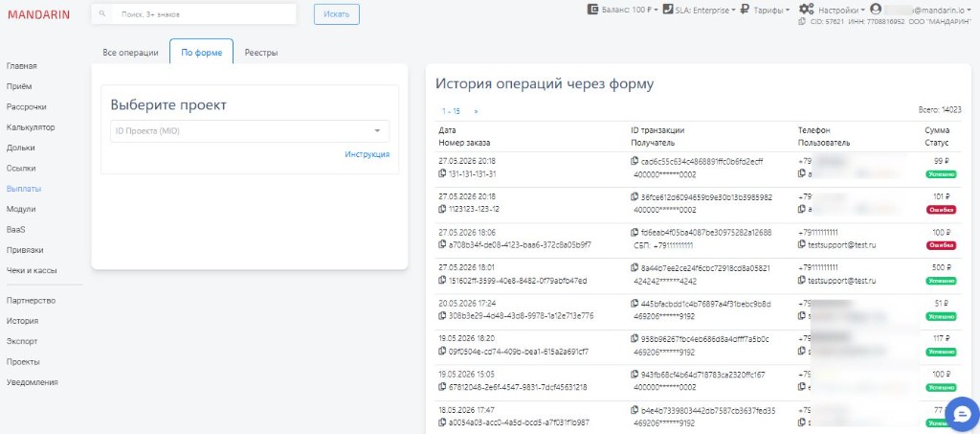
Task: Copy transaction ID b4e4b7339803
Action: [x=635, y=411]
